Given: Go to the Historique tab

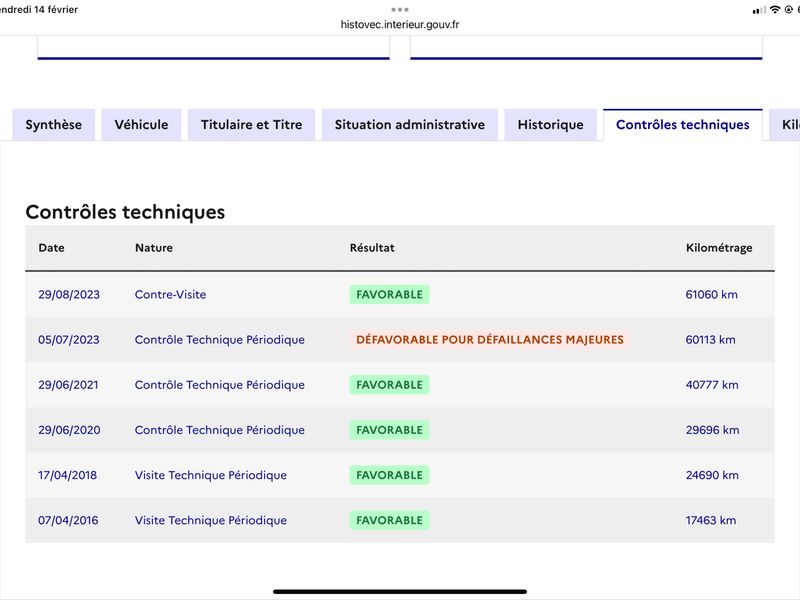Looking at the screenshot, I should coord(551,124).
